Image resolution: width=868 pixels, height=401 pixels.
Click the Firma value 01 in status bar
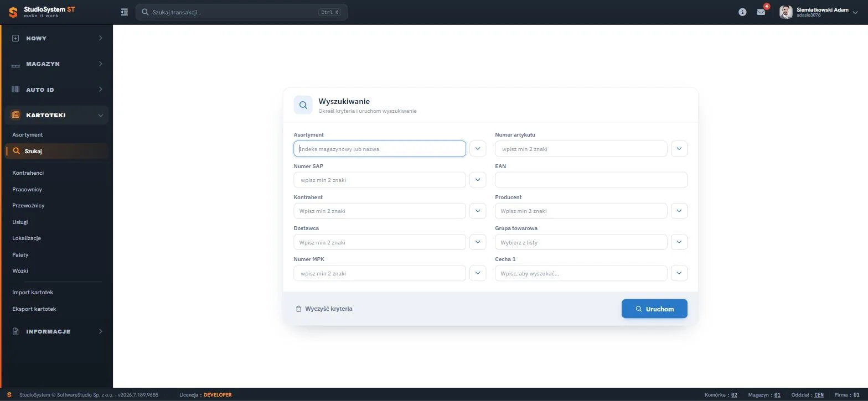[x=856, y=395]
